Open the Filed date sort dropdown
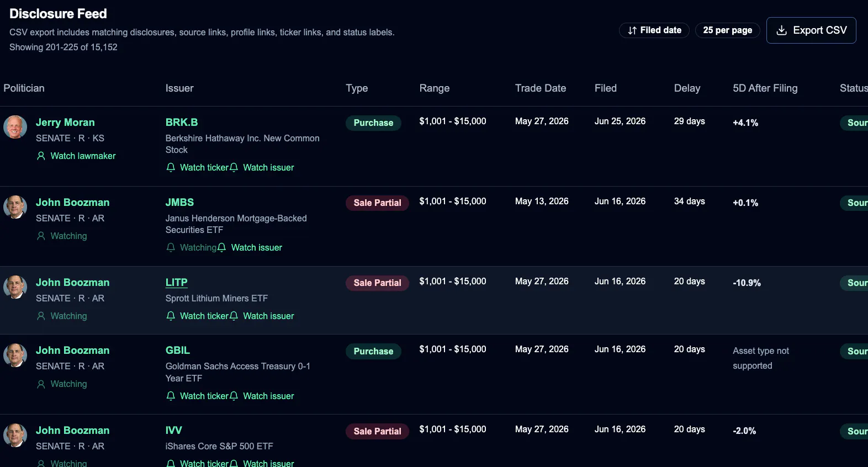This screenshot has height=467, width=868. coord(654,30)
